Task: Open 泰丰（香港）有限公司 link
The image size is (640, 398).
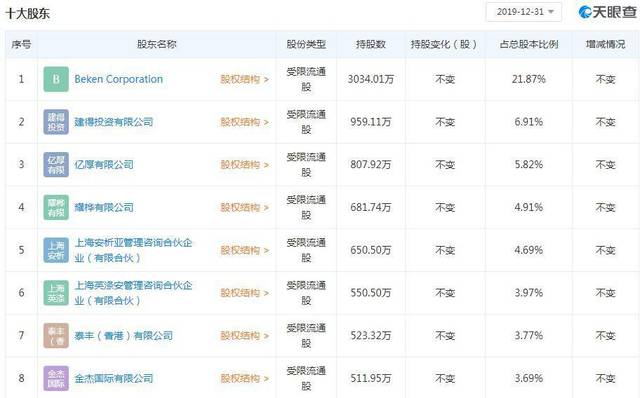Action: point(123,336)
